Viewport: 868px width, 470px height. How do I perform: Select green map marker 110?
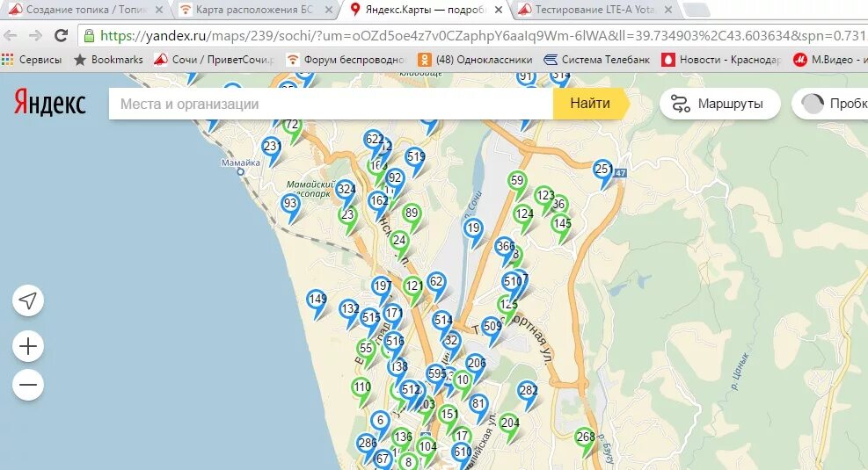[x=361, y=388]
